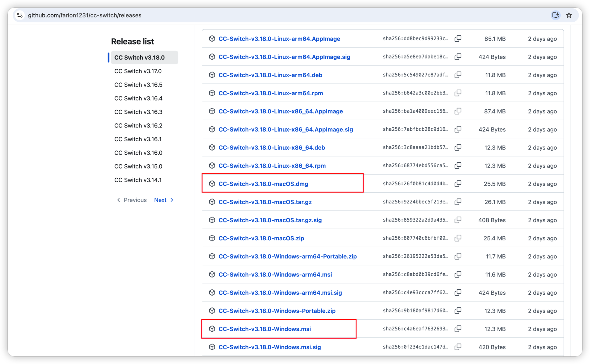Download CC-Switch-v3.18.0-Linux-x86_64.AppImage.sig signature
The width and height of the screenshot is (590, 364).
point(286,130)
